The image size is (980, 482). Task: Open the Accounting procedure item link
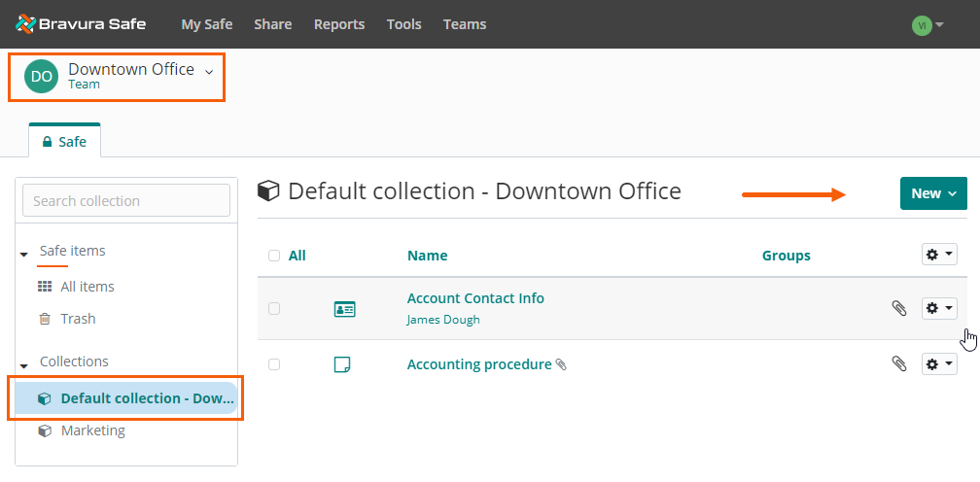(x=479, y=364)
